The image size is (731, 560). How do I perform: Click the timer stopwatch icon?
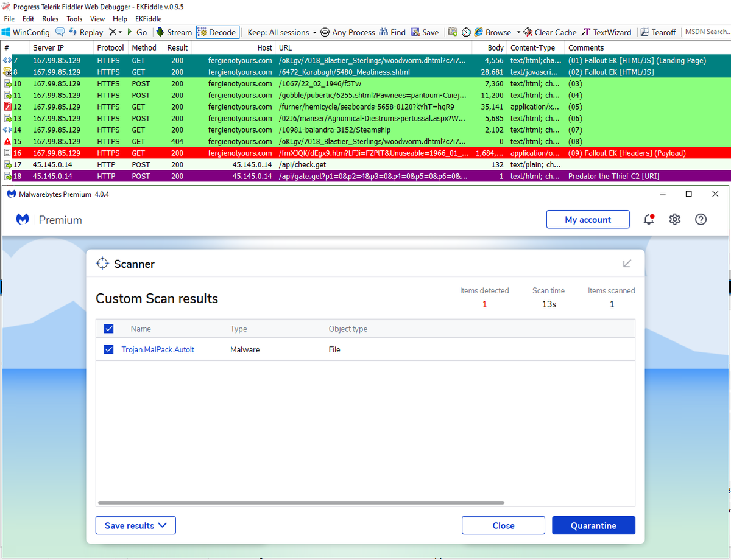coord(466,32)
